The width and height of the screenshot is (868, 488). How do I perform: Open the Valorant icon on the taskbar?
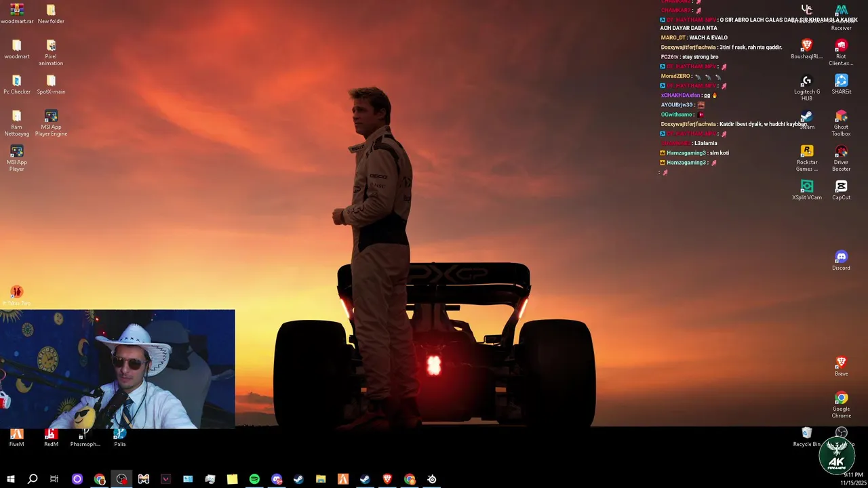[165, 479]
